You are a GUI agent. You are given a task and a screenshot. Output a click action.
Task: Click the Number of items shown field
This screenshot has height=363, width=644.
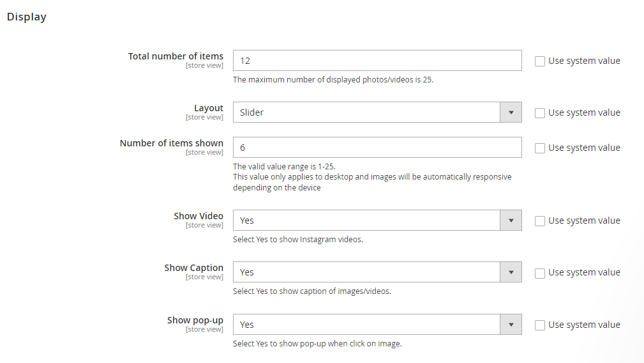click(x=377, y=148)
